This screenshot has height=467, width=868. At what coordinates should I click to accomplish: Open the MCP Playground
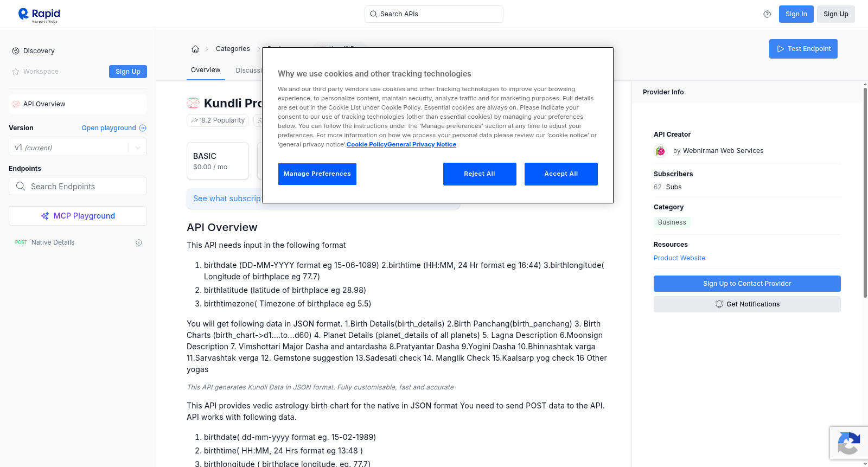[x=78, y=216]
